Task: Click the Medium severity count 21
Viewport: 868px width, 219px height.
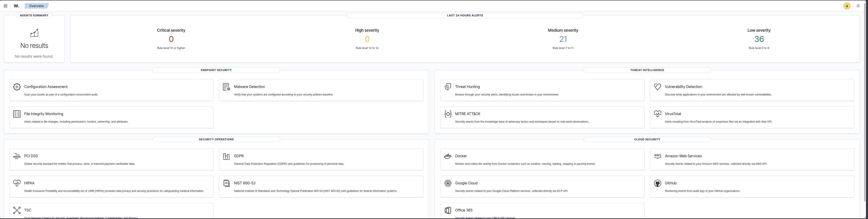Action: pyautogui.click(x=563, y=39)
